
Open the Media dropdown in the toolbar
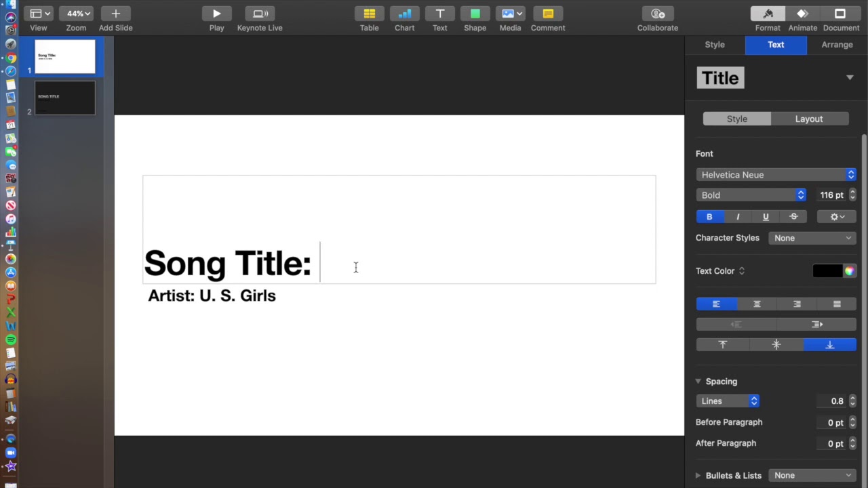(x=510, y=14)
